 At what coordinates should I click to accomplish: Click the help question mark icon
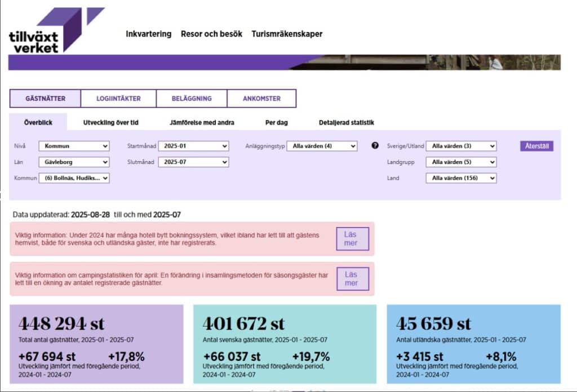[x=375, y=146]
